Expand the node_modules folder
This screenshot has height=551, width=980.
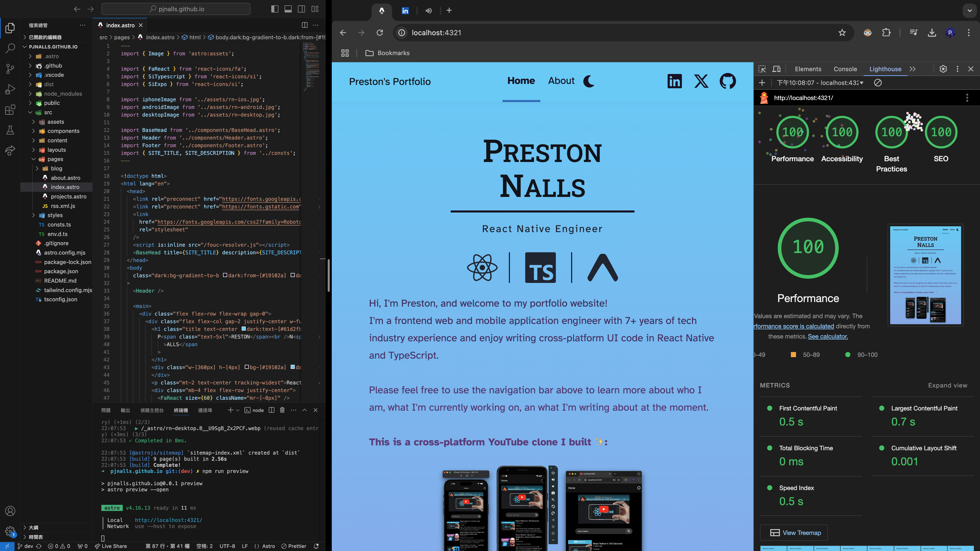30,94
